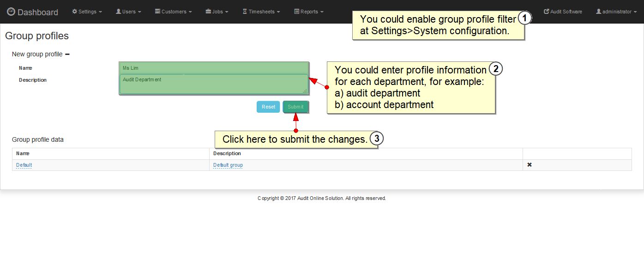This screenshot has height=278, width=644.
Task: Delete the Default group with the X icon
Action: tap(530, 165)
